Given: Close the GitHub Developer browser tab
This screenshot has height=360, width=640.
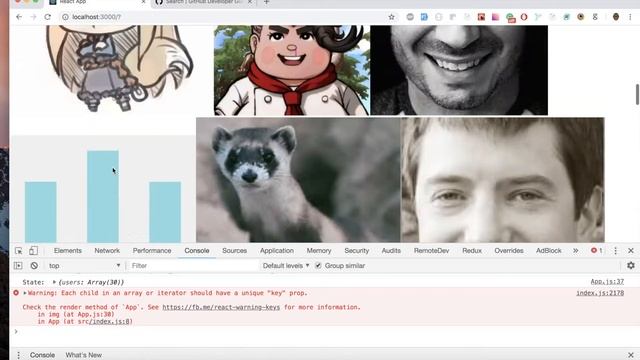Looking at the screenshot, I should tap(250, 2).
